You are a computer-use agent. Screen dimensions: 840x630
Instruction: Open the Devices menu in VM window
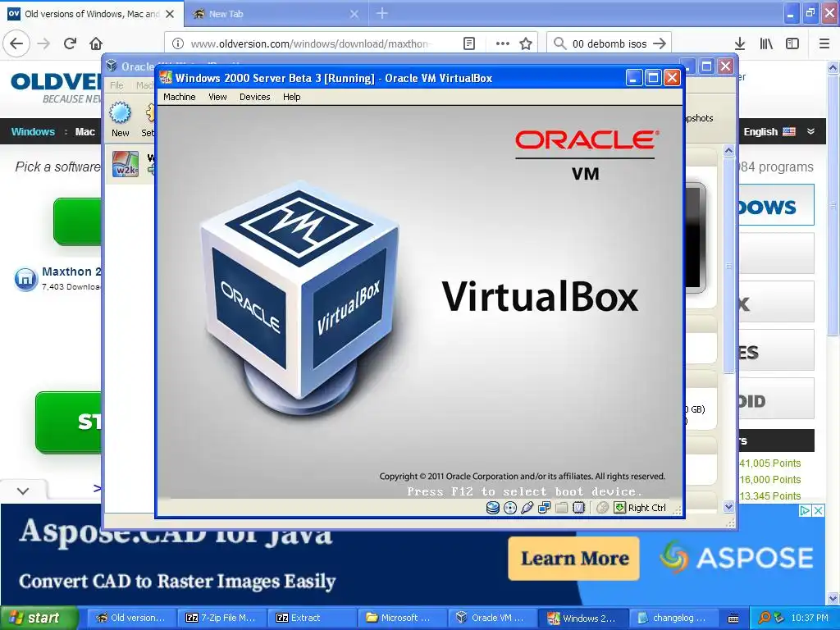click(254, 97)
